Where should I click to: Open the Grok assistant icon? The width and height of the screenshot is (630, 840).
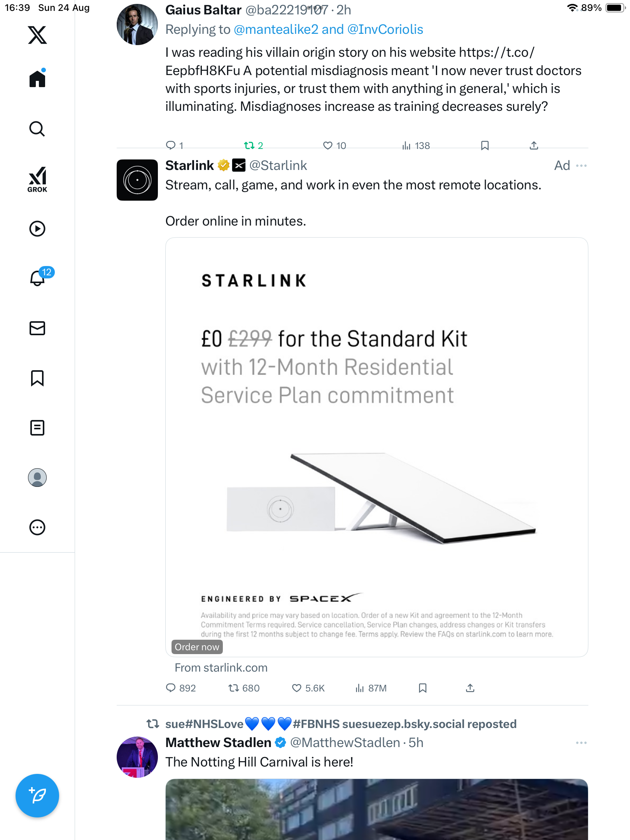(37, 179)
